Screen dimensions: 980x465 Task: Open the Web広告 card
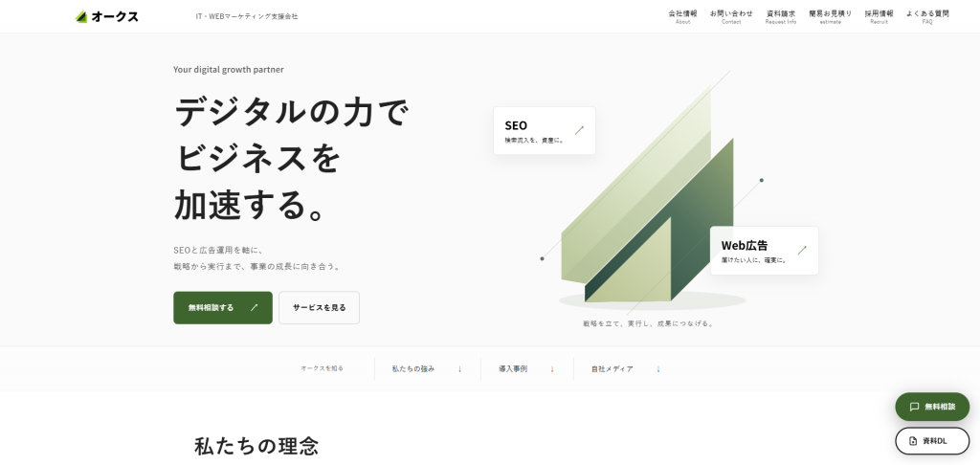(765, 251)
